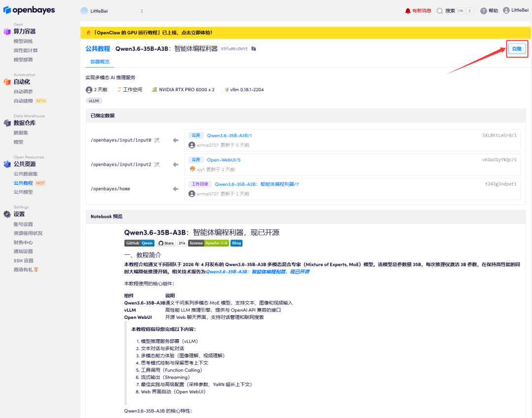Viewport: 532px width, 418px height.
Task: Click the 算力容器 sidebar icon
Action: click(x=7, y=32)
